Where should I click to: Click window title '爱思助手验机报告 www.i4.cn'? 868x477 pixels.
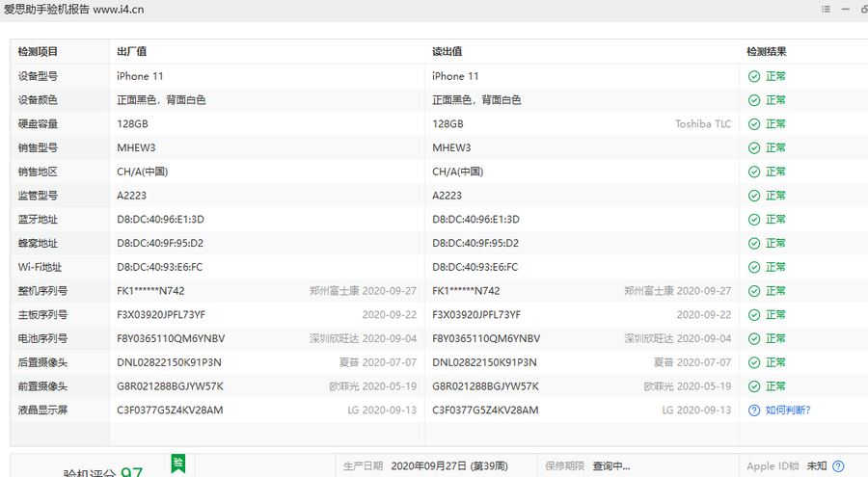(73, 10)
